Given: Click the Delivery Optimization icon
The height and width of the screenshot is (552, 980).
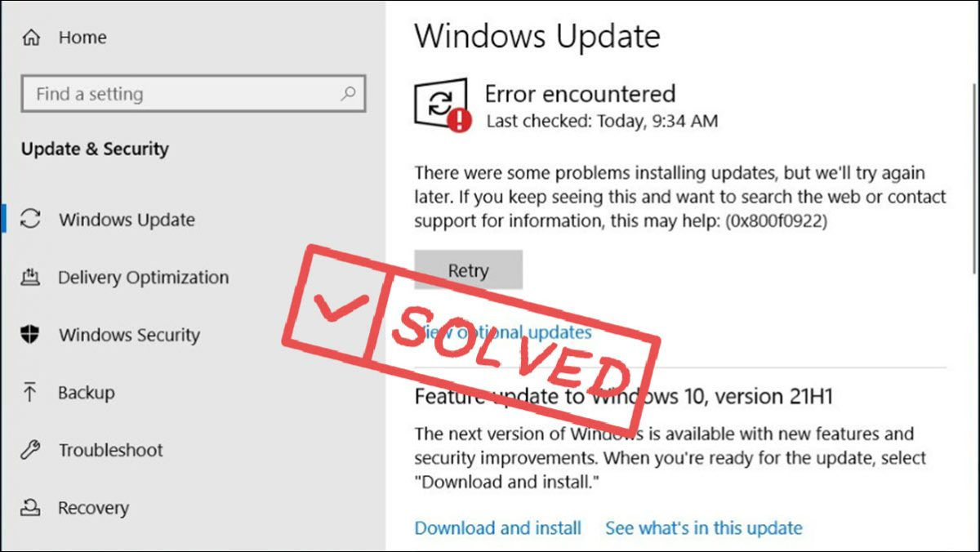Looking at the screenshot, I should pyautogui.click(x=32, y=278).
